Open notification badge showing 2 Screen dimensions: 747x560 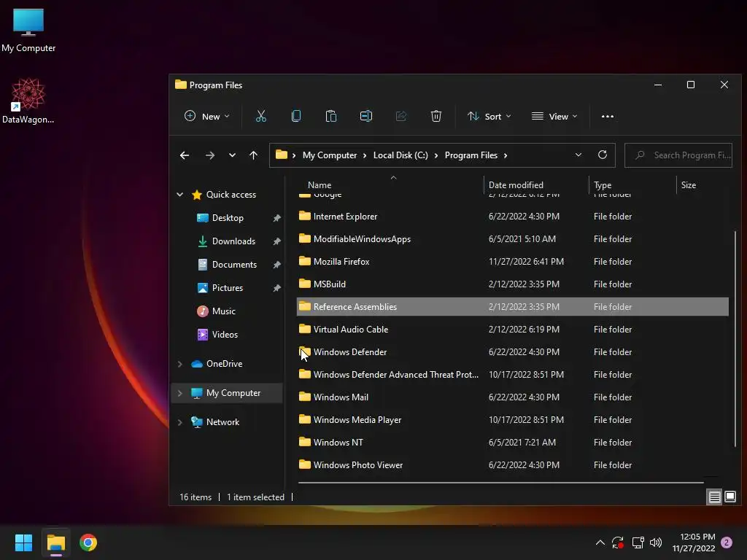727,542
